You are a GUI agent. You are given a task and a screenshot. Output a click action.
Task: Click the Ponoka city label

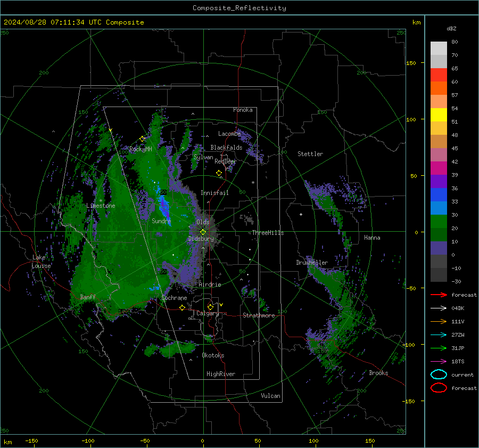click(x=243, y=110)
